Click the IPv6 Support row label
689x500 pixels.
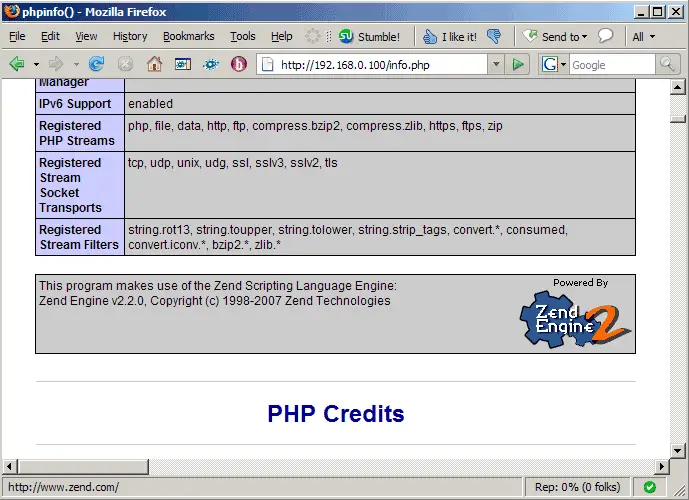[x=75, y=104]
